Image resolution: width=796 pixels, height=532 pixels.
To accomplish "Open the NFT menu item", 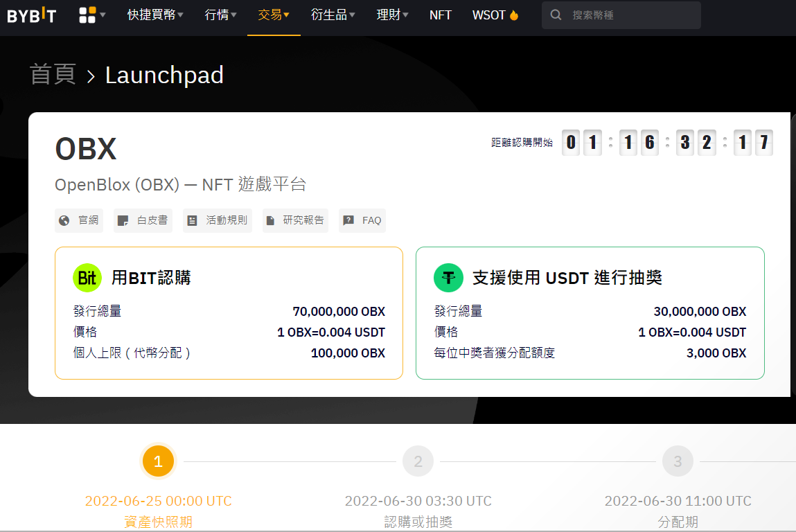I will (x=440, y=15).
